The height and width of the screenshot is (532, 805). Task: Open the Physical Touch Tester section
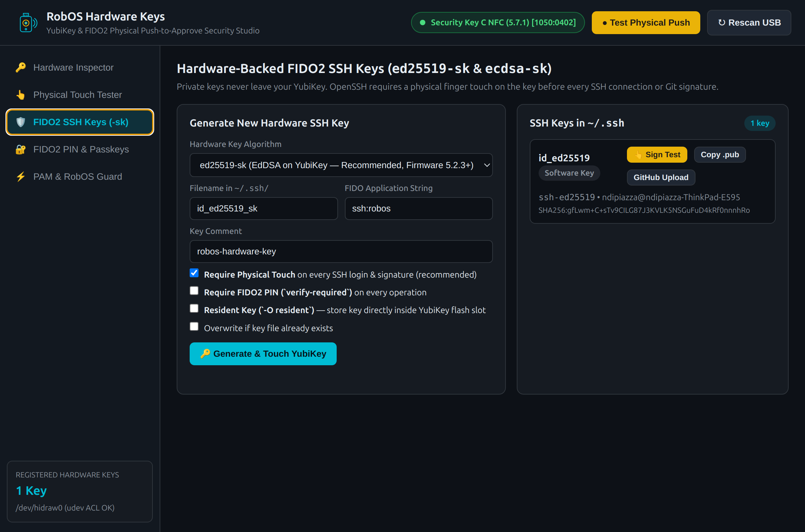point(80,95)
